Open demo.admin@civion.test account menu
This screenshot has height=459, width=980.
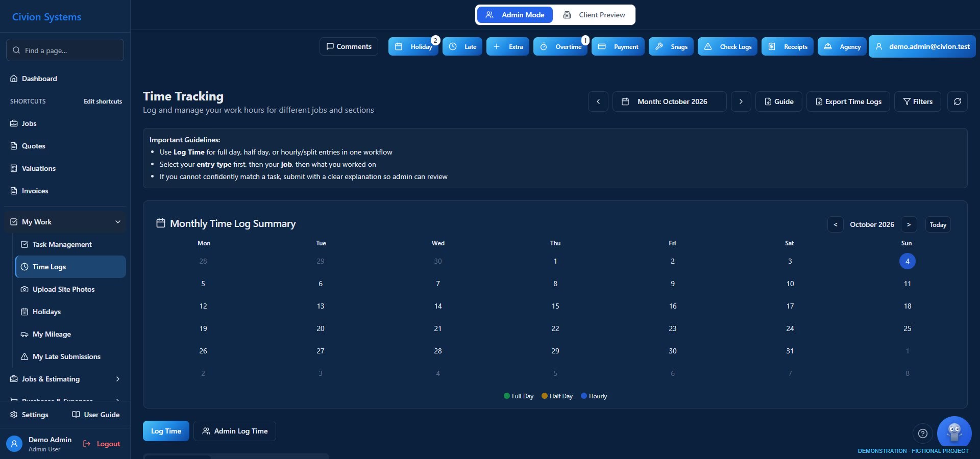click(x=922, y=46)
